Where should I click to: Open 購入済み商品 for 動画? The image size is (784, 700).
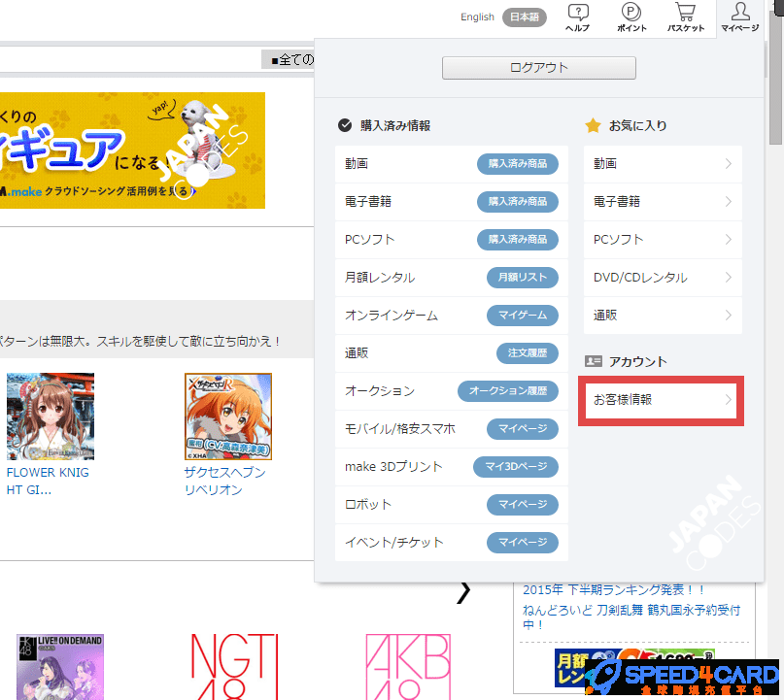tap(517, 164)
